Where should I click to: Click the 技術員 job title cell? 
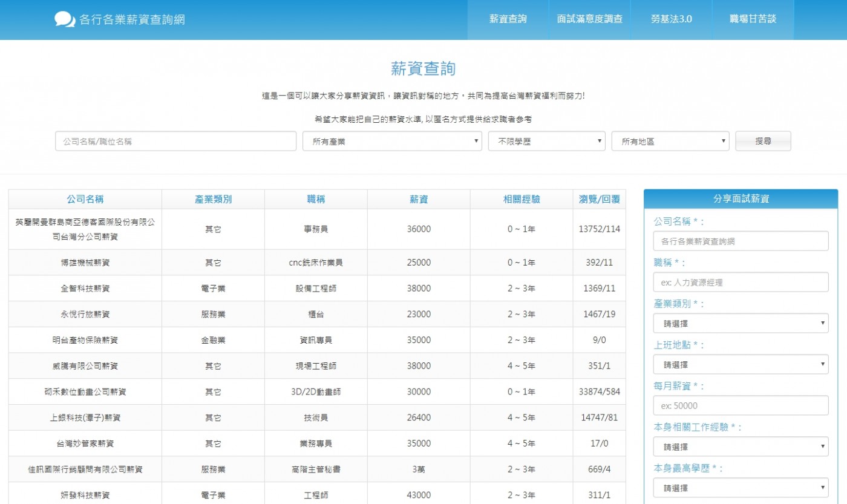point(316,417)
